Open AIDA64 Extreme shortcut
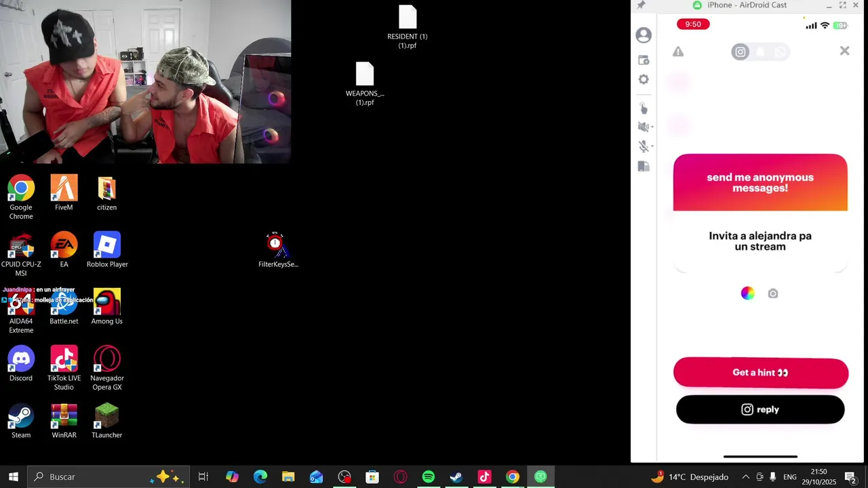The width and height of the screenshot is (868, 488). point(21,312)
